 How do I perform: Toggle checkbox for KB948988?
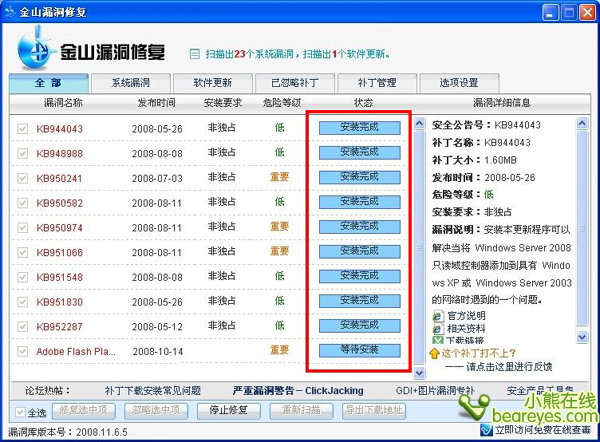[23, 153]
